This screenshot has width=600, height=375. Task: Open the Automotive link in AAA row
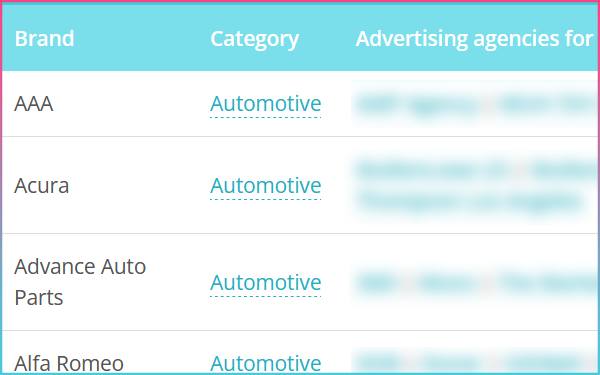[x=266, y=104]
